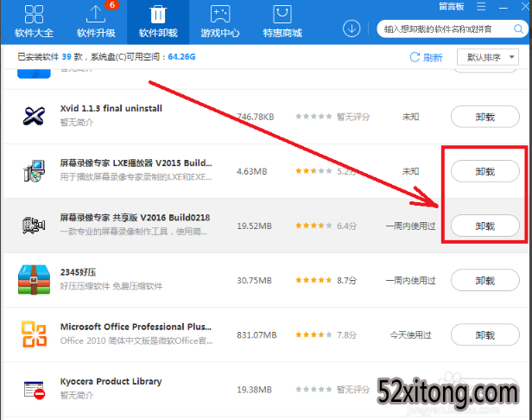
Task: Open the 游戏中心 game center tab
Action: point(220,22)
